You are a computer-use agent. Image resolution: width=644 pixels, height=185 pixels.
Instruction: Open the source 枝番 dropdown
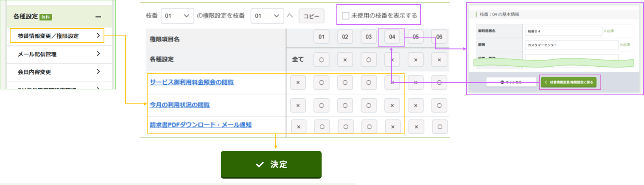point(177,16)
